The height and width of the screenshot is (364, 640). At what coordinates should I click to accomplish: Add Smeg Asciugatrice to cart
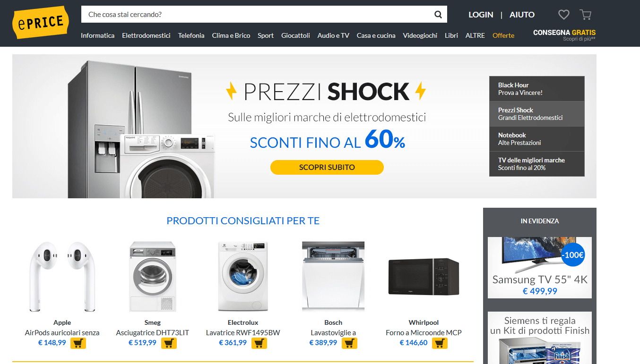[169, 343]
